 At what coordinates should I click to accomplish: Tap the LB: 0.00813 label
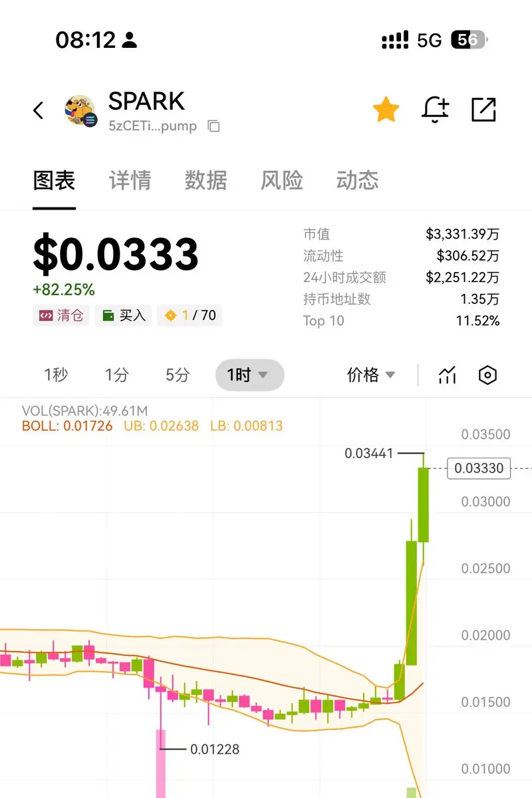click(247, 426)
